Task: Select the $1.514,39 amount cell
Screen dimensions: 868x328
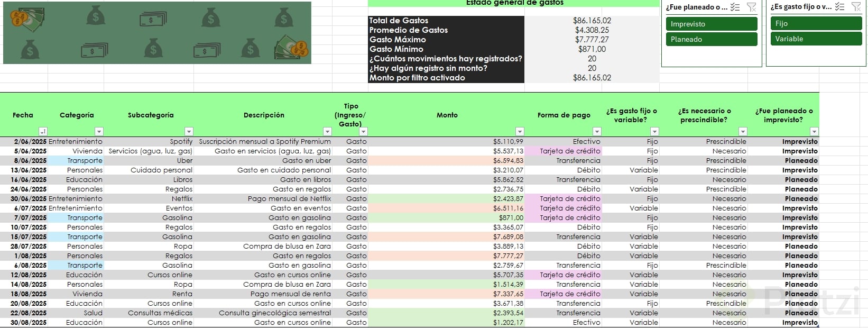Action: pos(447,284)
